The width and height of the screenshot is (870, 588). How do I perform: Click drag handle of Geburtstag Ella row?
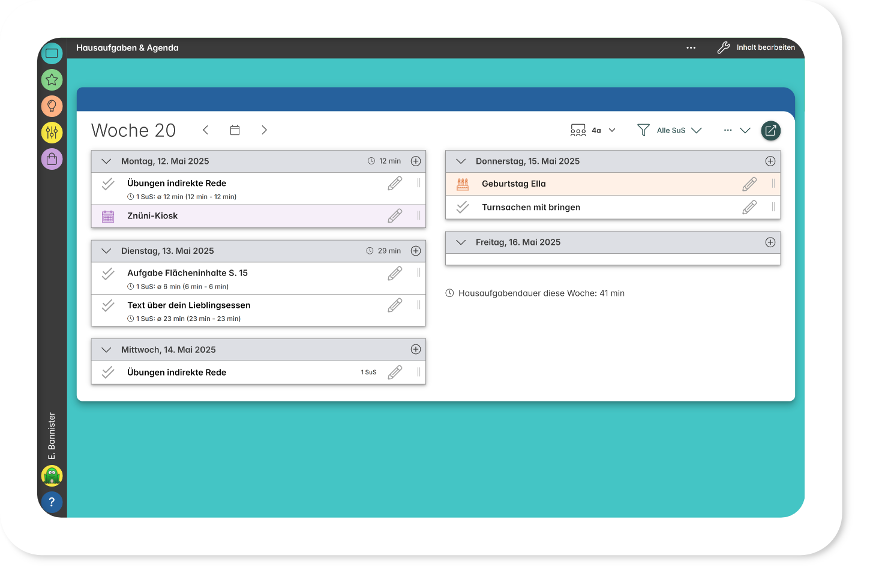773,184
